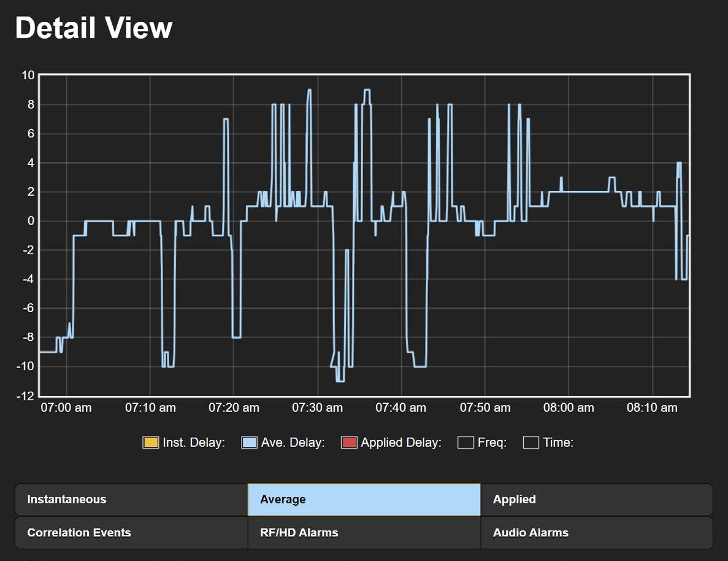
Task: Enable the Freq legend checkbox
Action: tap(466, 443)
